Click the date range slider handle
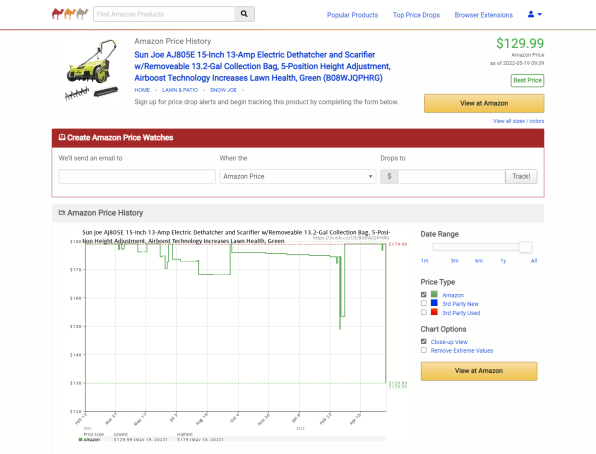Viewport: 596px width, 454px height. tap(525, 247)
